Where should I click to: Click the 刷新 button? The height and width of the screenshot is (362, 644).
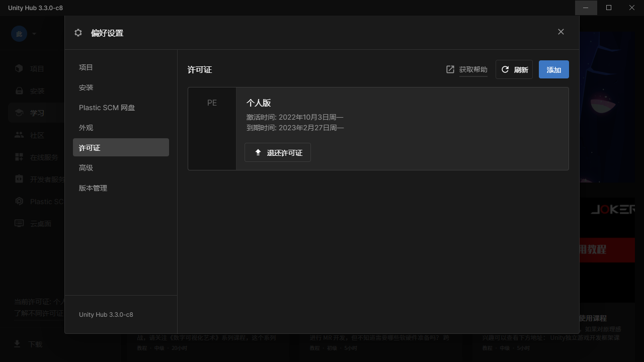coord(514,69)
